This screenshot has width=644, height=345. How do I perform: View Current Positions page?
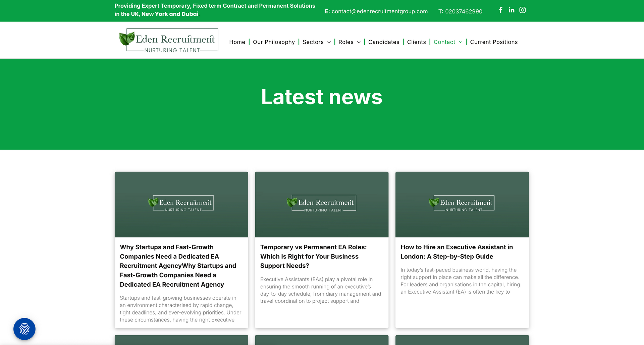494,42
